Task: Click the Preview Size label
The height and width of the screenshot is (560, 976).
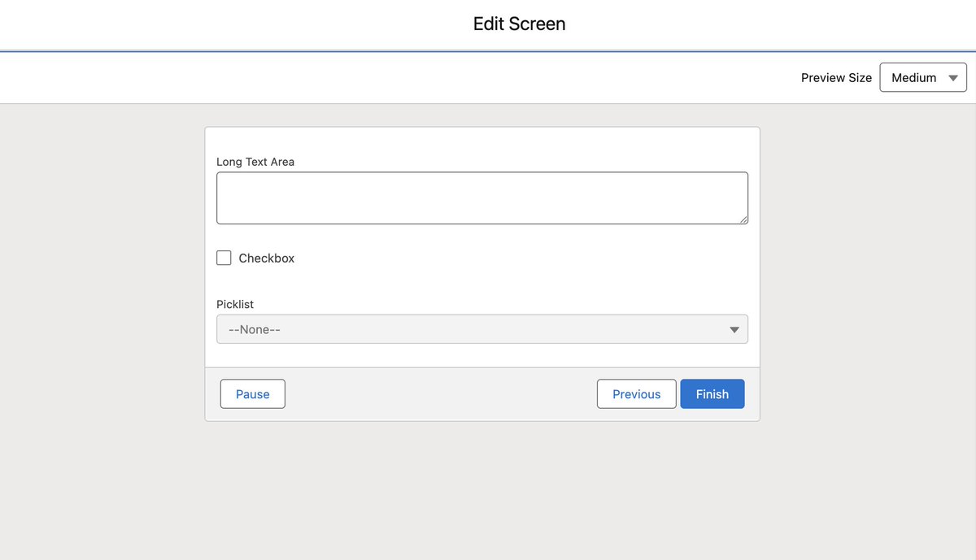Action: coord(836,78)
